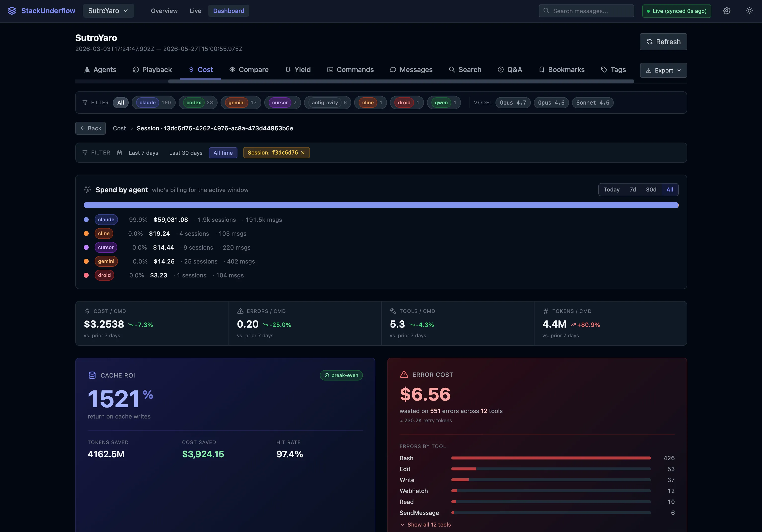Remove the Session f3dc6d76 filter chip
The width and height of the screenshot is (762, 532).
[x=303, y=153]
